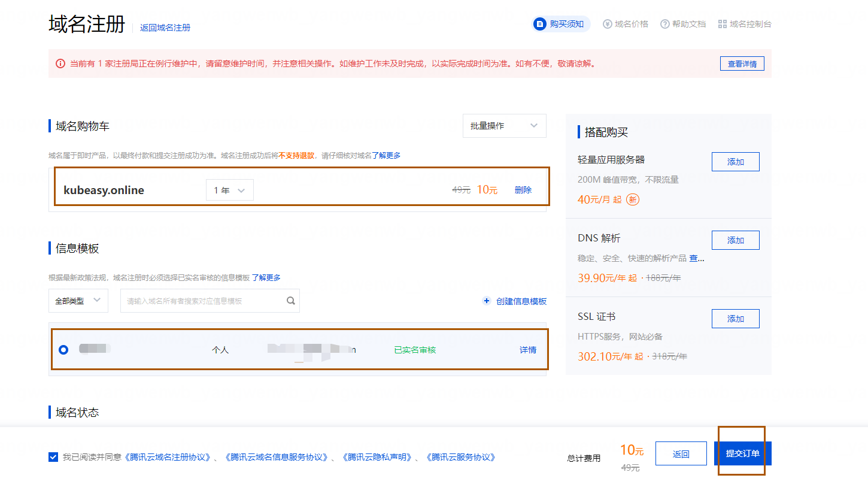Viewport: 868px width, 478px height.
Task: Open 《腾讯云服务协议》 link
Action: [x=460, y=457]
